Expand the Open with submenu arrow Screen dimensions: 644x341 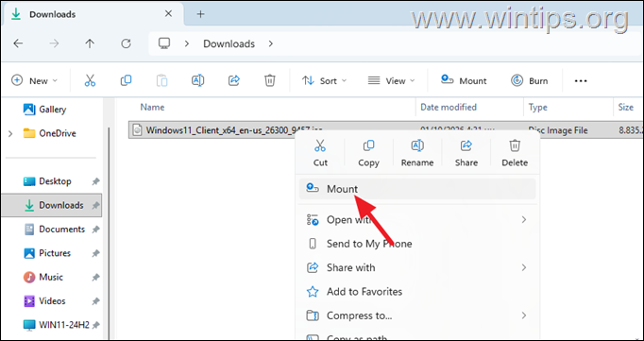(524, 220)
